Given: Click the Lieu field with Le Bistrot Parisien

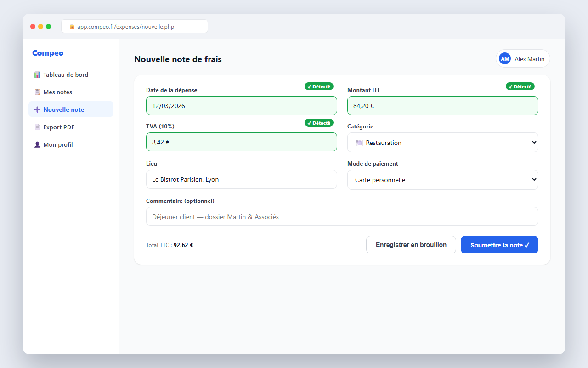Looking at the screenshot, I should (x=242, y=179).
